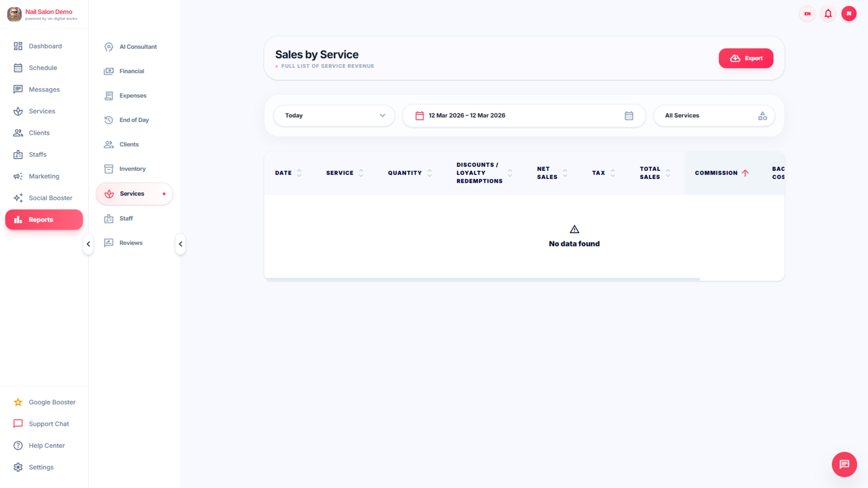Click the notification bell icon
868x488 pixels.
click(828, 14)
